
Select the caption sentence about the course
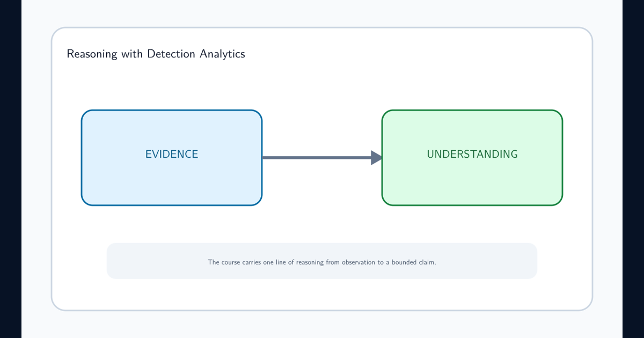(322, 262)
